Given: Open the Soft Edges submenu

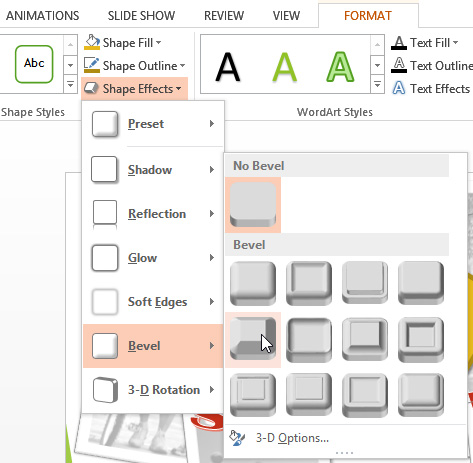Looking at the screenshot, I should pos(153,302).
